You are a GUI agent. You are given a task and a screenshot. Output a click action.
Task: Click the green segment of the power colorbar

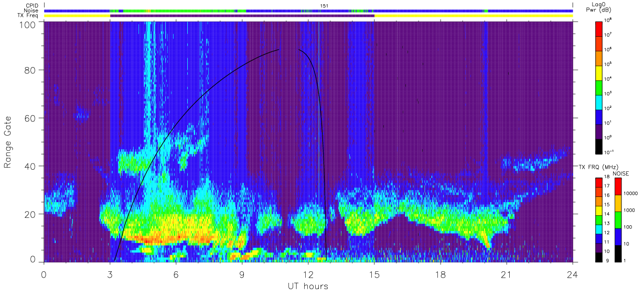(599, 87)
